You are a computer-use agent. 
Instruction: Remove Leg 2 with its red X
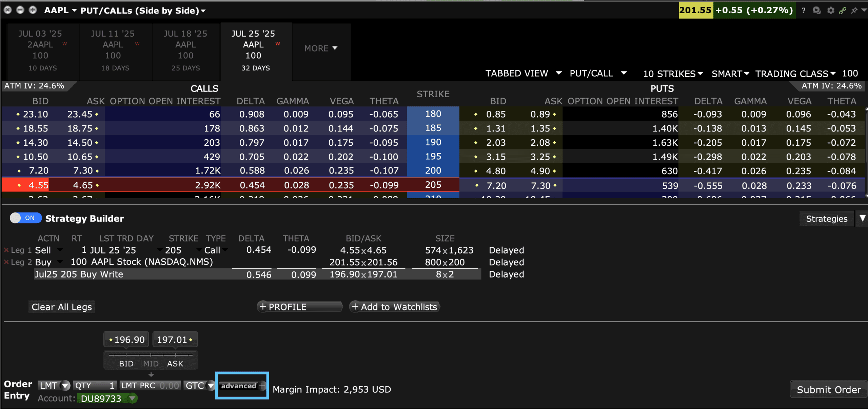[6, 262]
